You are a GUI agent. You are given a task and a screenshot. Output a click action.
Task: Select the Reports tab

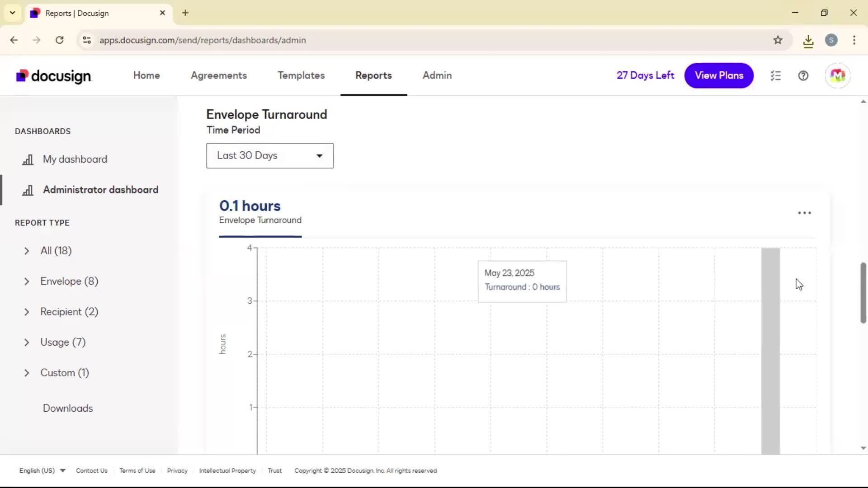tap(373, 75)
